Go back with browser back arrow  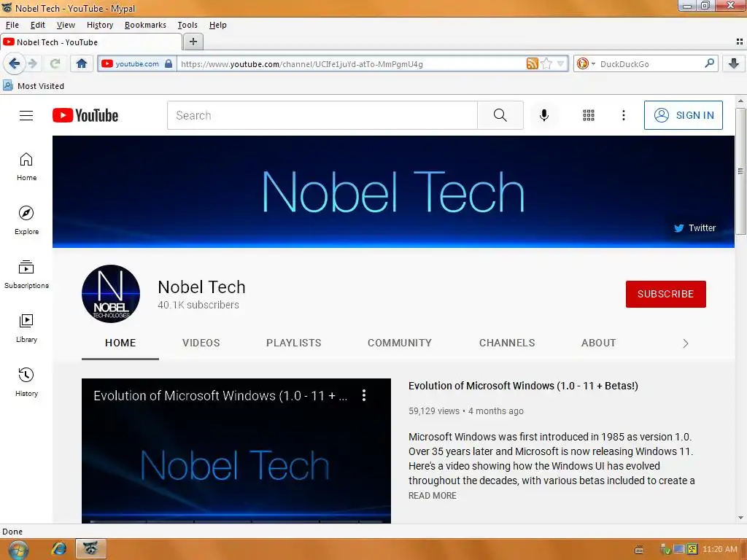[15, 63]
